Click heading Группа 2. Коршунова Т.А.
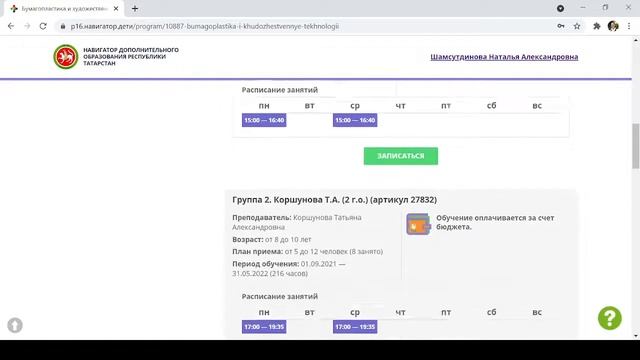 pyautogui.click(x=334, y=200)
